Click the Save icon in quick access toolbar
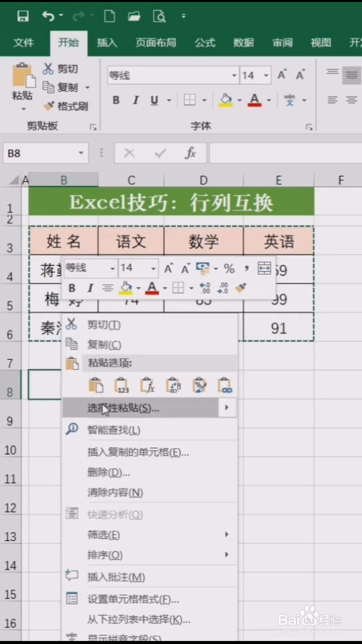Screen dimensions: 362x644 click(23, 17)
